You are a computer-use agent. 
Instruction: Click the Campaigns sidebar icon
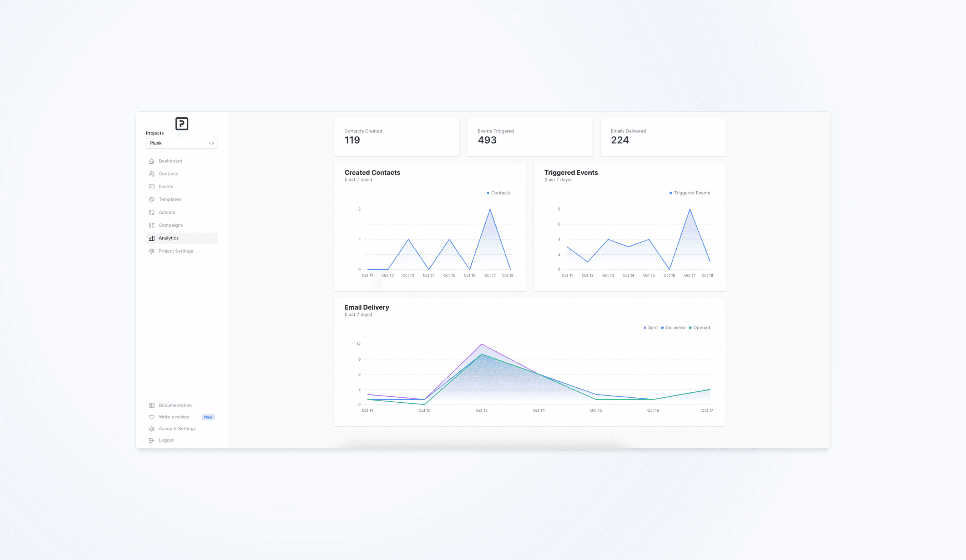[x=151, y=225]
